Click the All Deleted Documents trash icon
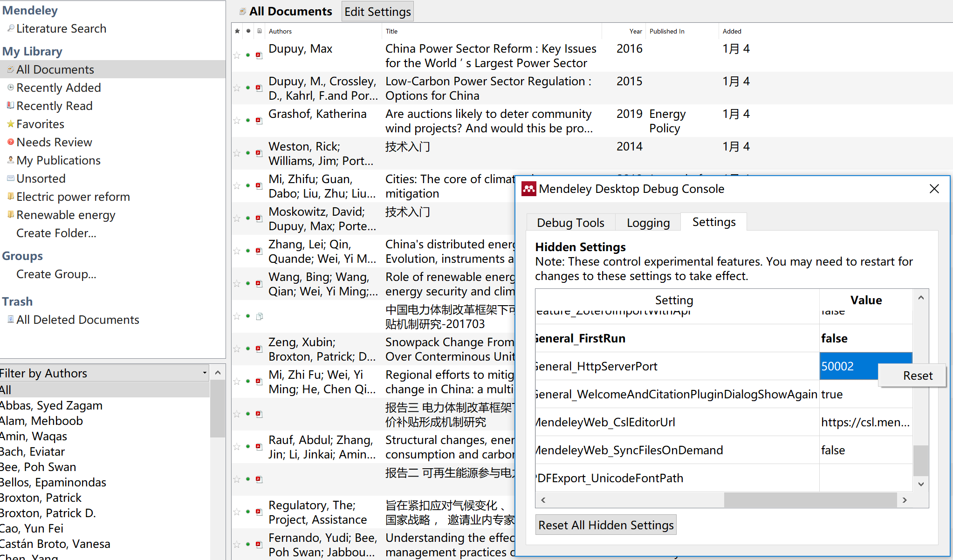The image size is (953, 560). 11,320
